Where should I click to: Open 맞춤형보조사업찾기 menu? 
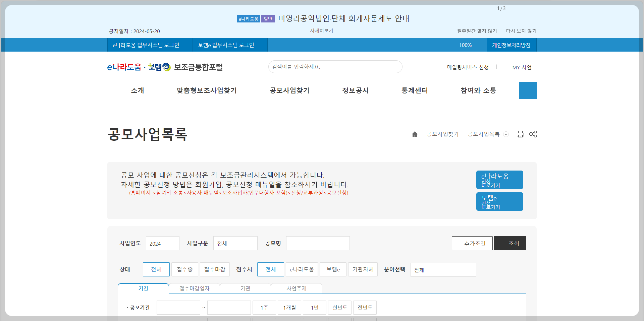tap(207, 90)
